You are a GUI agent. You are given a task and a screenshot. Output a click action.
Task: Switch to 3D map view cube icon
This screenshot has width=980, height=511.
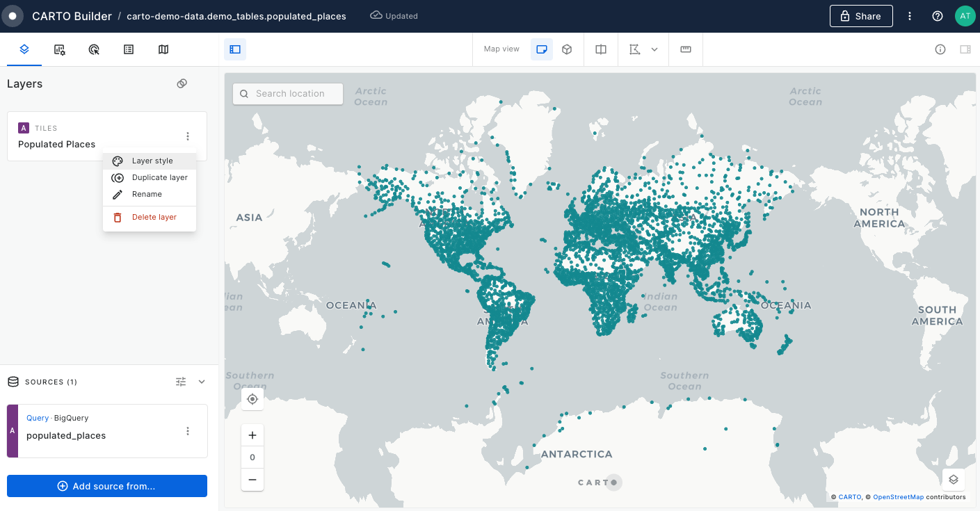tap(567, 49)
